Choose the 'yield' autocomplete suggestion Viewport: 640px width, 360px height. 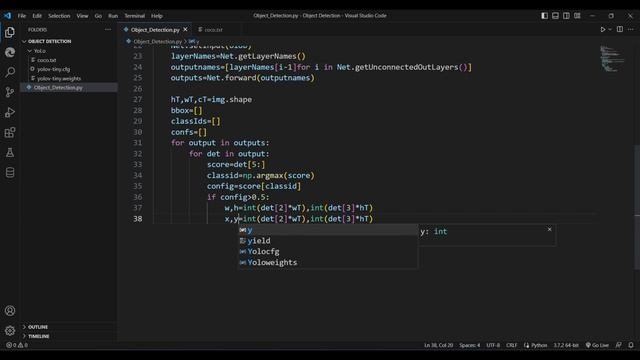point(328,241)
